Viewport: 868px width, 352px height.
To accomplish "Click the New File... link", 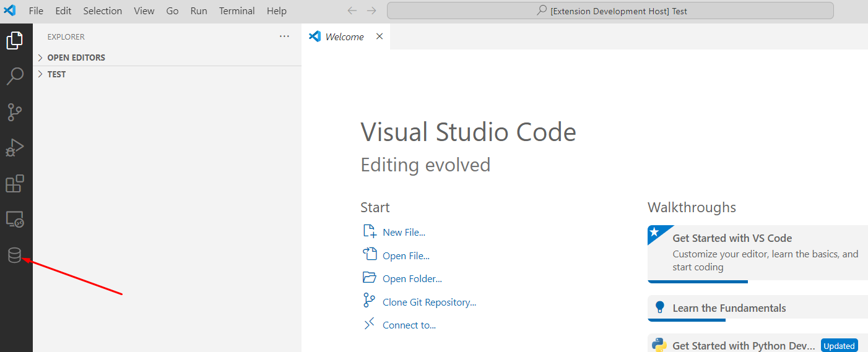I will click(x=404, y=233).
